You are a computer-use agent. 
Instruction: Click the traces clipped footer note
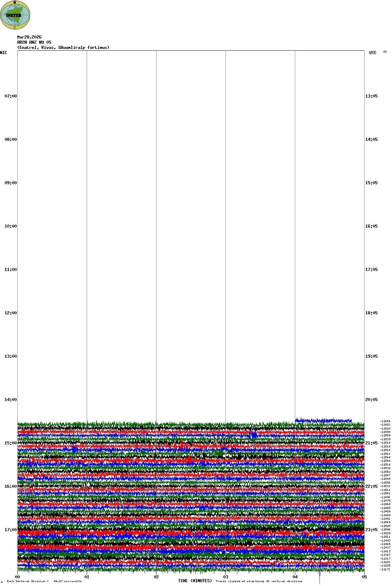259,581
